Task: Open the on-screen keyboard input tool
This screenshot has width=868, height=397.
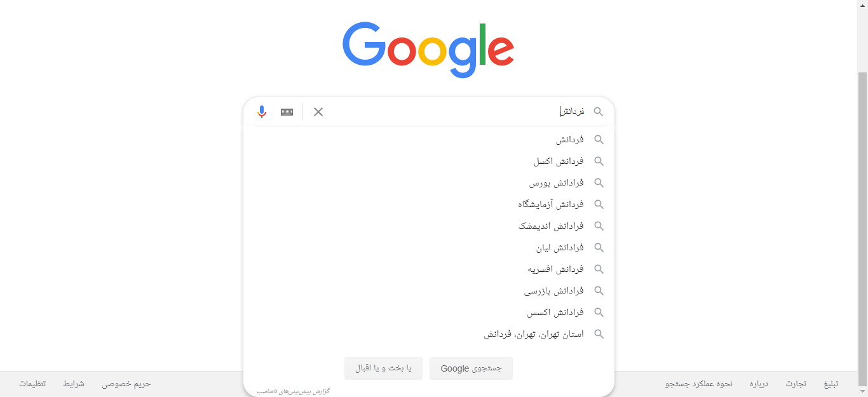Action: [x=287, y=112]
